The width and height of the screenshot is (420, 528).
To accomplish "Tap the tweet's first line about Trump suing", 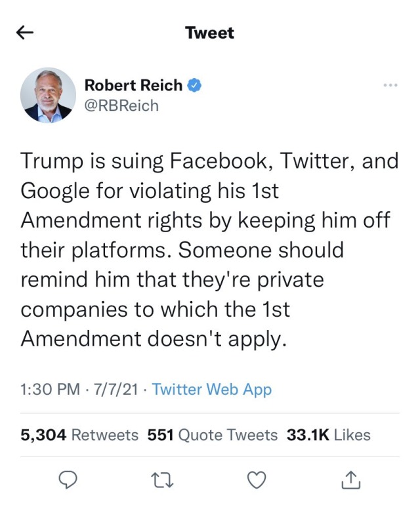I will [209, 161].
